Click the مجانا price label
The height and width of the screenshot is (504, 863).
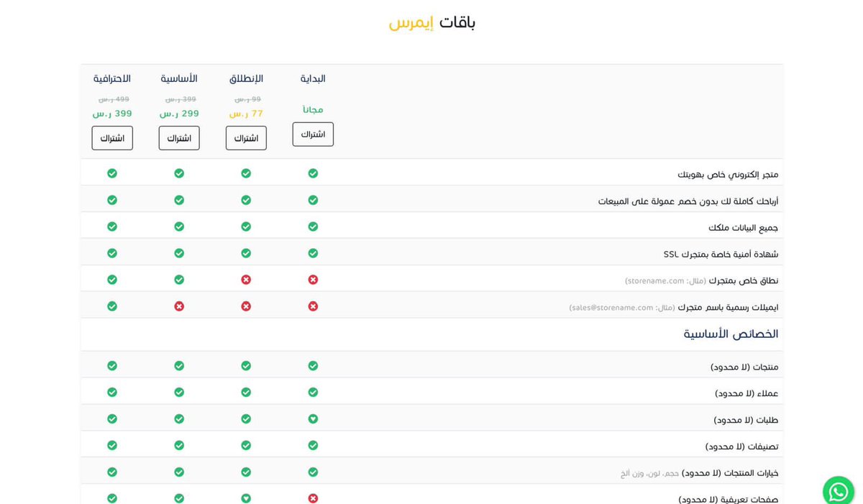click(313, 109)
